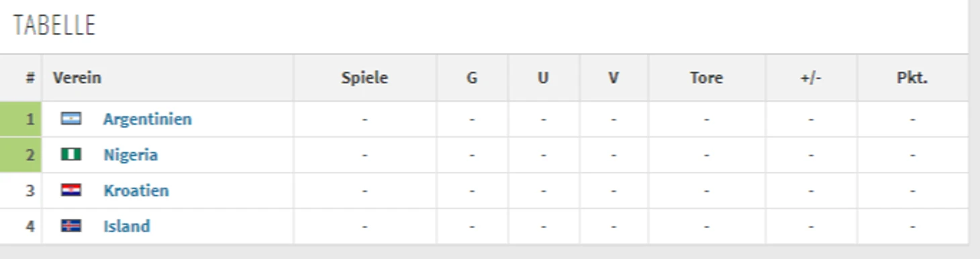Image resolution: width=980 pixels, height=259 pixels.
Task: Click the Spiele column header
Action: 364,78
